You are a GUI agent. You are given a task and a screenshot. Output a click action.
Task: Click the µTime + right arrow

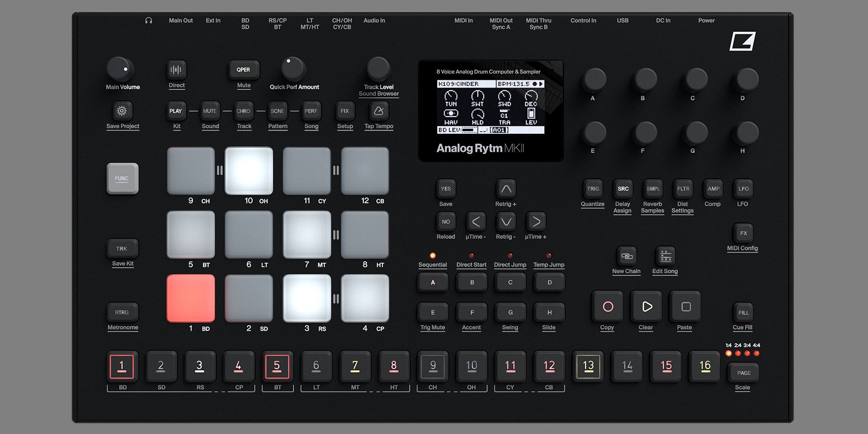coord(536,221)
